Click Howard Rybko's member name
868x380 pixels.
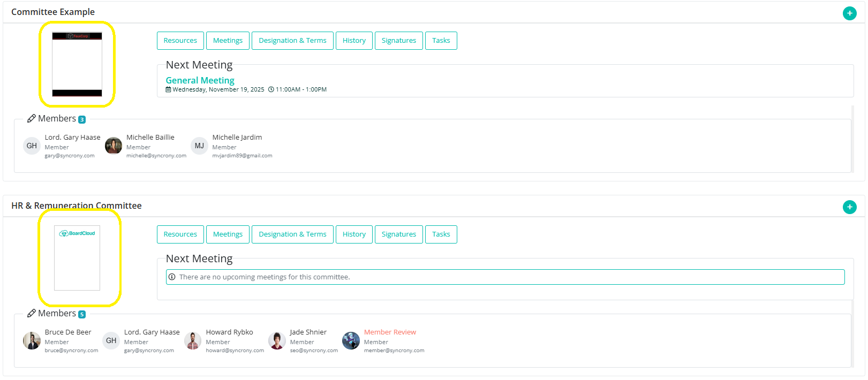pos(229,332)
